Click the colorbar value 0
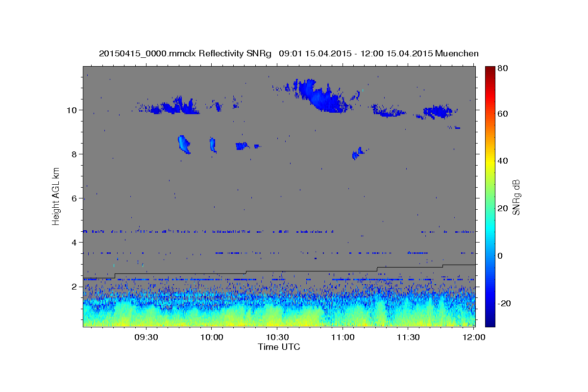 pos(501,256)
